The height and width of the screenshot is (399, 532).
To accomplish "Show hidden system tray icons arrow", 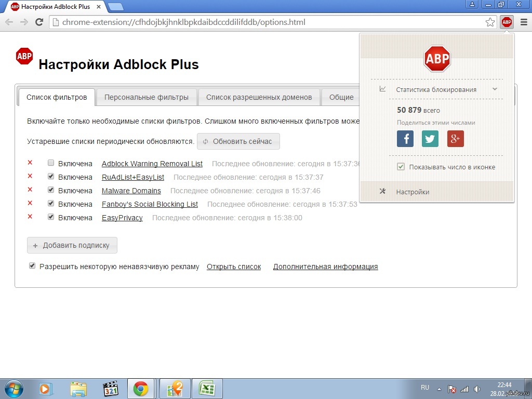I will tap(440, 389).
